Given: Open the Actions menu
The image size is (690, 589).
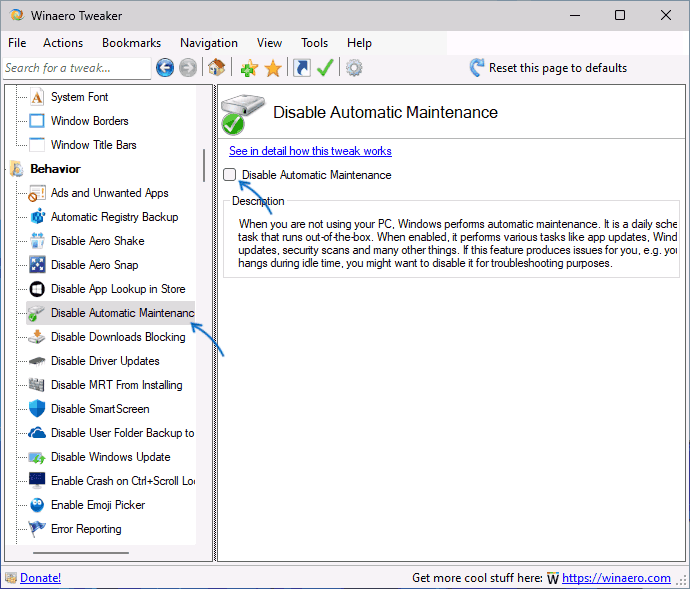Looking at the screenshot, I should [x=63, y=43].
